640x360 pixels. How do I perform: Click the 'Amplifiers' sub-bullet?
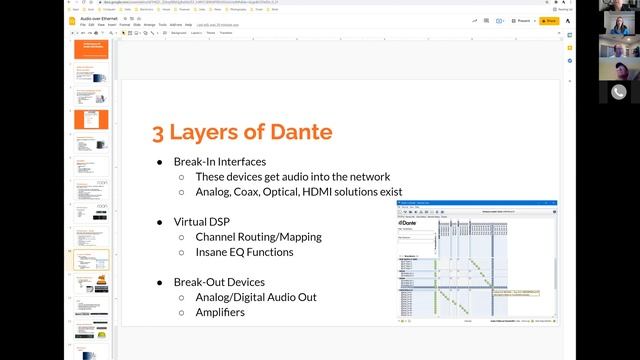click(x=220, y=312)
